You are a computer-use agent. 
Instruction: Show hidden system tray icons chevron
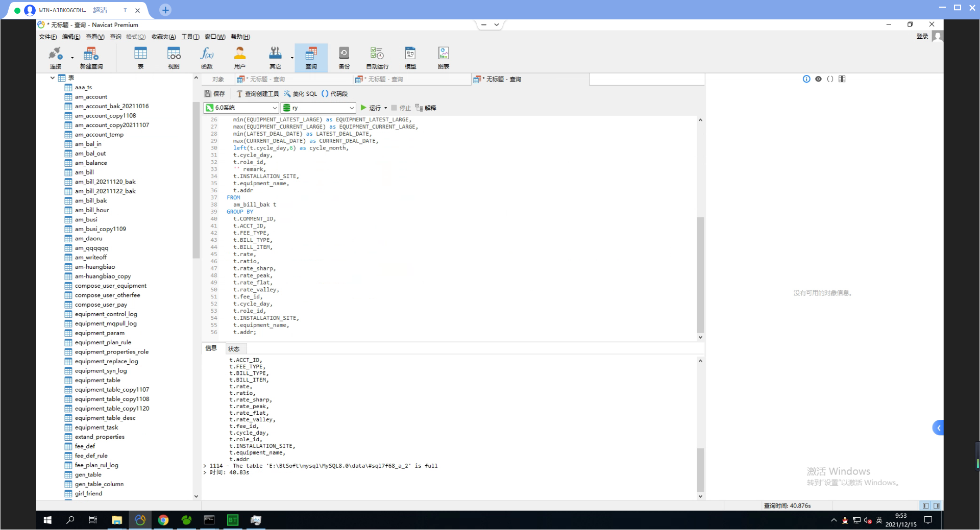[834, 520]
